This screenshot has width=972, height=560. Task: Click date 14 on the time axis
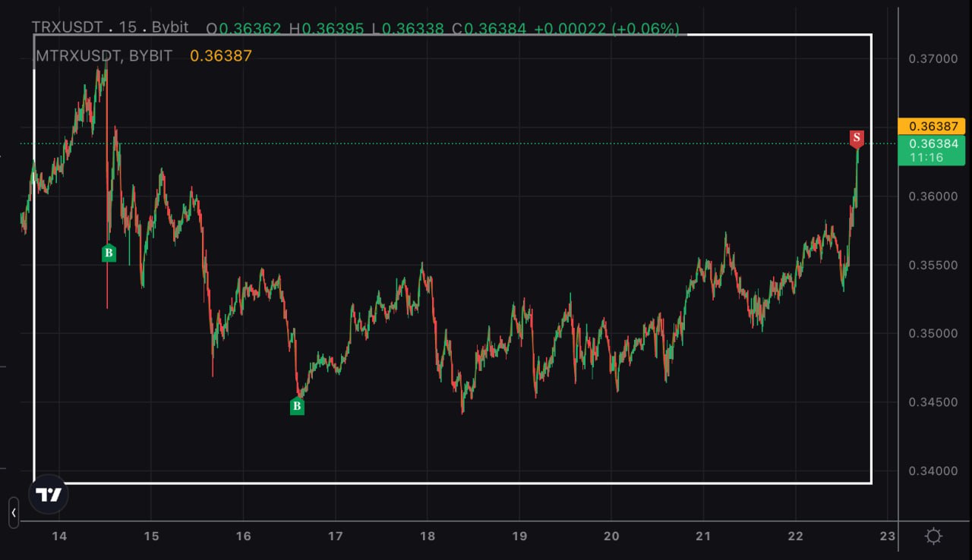point(58,536)
